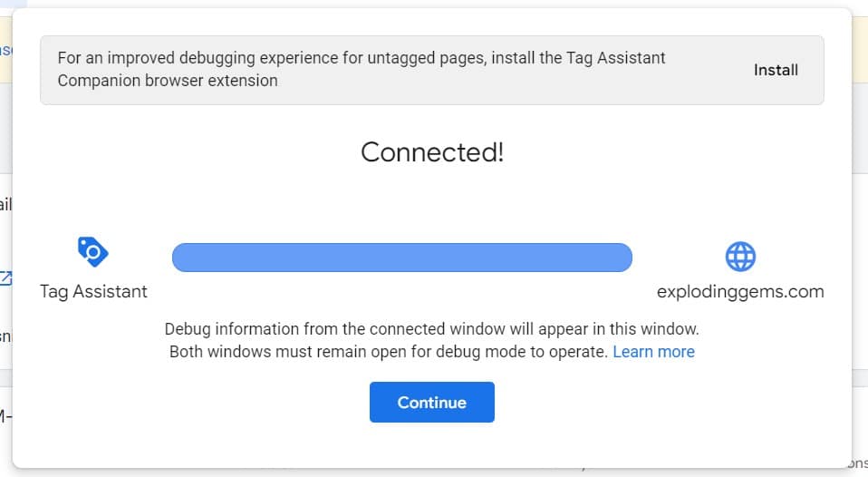Click the white dialog area below Continue
Viewport: 868px width, 477px height.
point(432,444)
